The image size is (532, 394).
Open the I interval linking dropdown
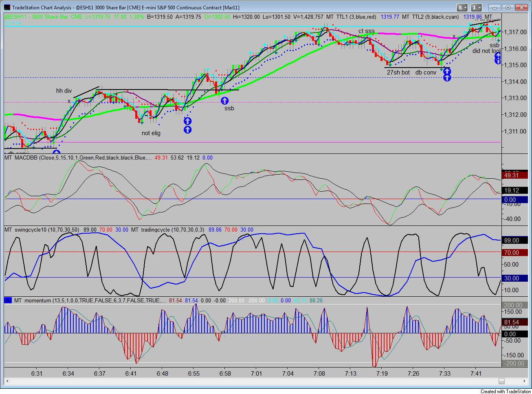(x=477, y=7)
